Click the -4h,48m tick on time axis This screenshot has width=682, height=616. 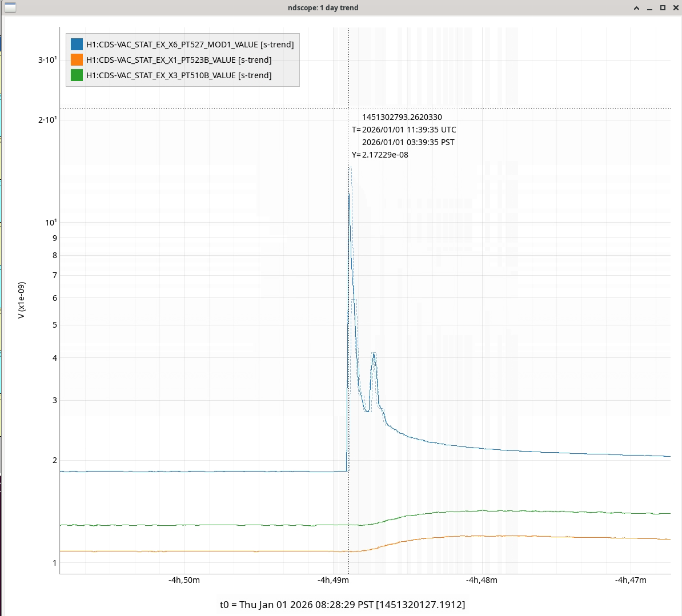[x=482, y=580]
